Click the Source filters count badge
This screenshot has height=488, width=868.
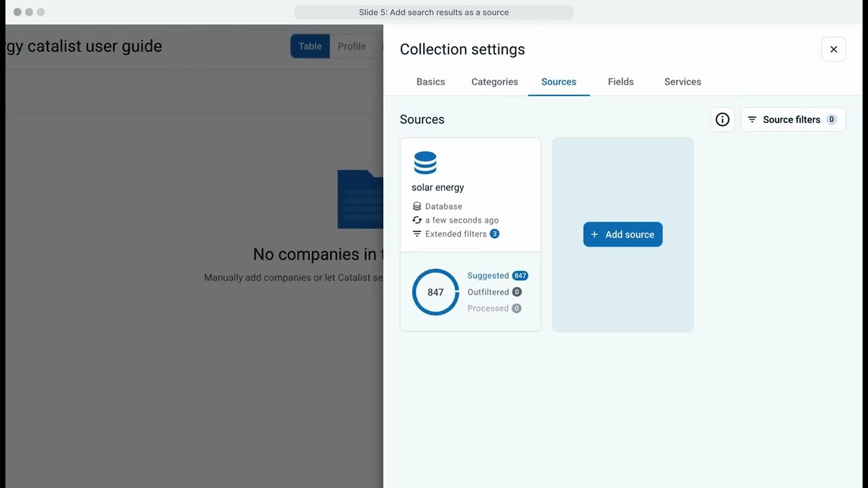tap(831, 119)
